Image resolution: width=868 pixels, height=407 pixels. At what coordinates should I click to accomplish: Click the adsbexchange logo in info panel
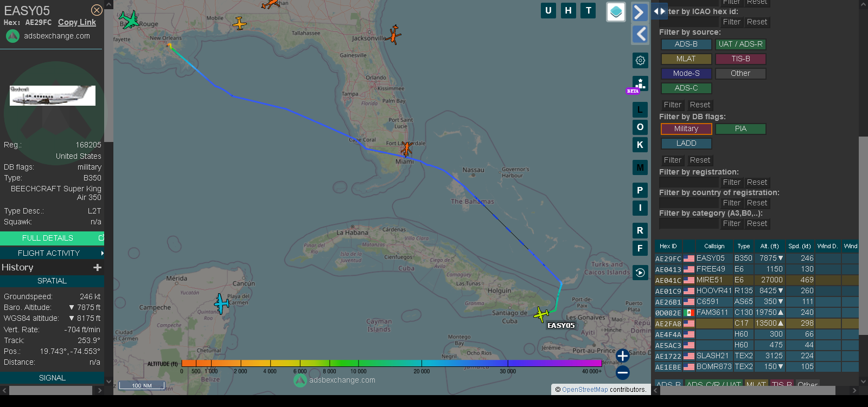(x=12, y=36)
